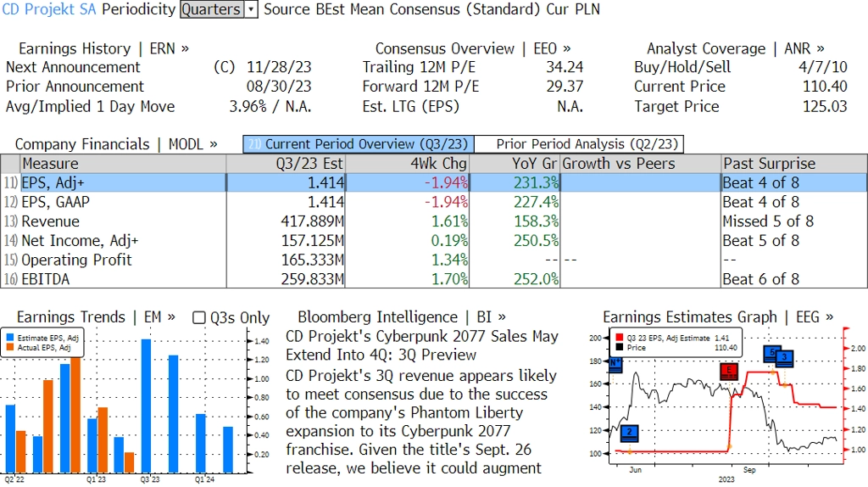Image resolution: width=868 pixels, height=487 pixels.
Task: Click the EBITDA estimate 259.833M
Action: pyautogui.click(x=312, y=279)
